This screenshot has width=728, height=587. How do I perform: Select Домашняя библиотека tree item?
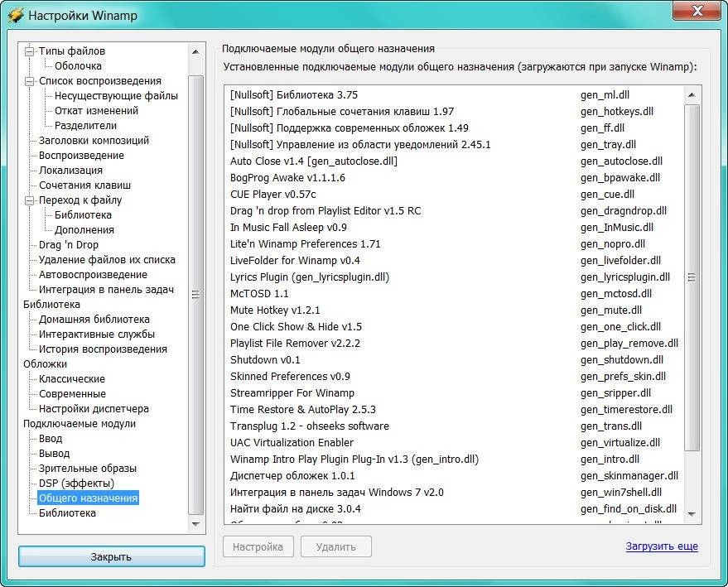(x=94, y=320)
